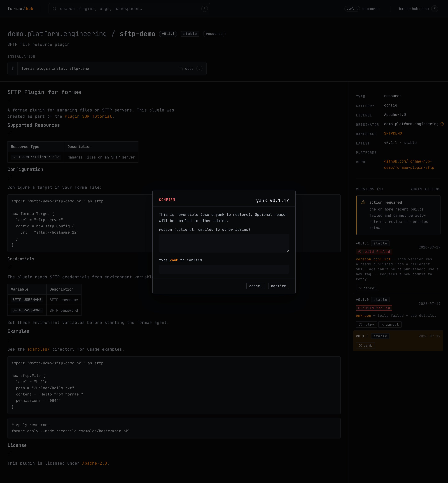Click the verified check icon next to originator
The height and width of the screenshot is (483, 448).
click(442, 124)
